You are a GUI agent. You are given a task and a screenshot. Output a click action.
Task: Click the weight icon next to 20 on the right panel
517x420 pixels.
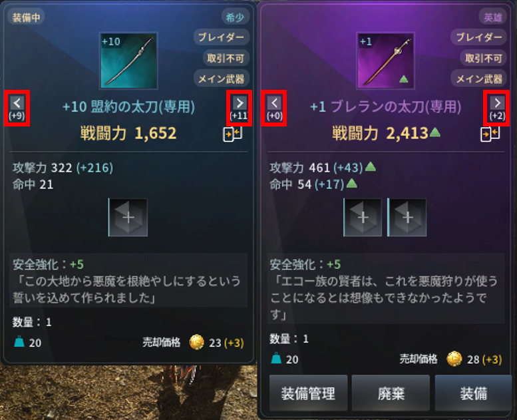(x=276, y=358)
